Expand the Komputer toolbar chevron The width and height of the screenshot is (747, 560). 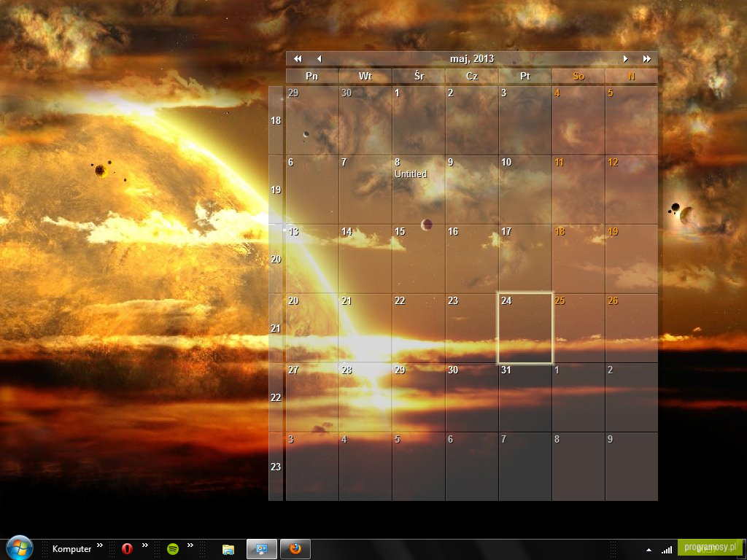(x=99, y=545)
